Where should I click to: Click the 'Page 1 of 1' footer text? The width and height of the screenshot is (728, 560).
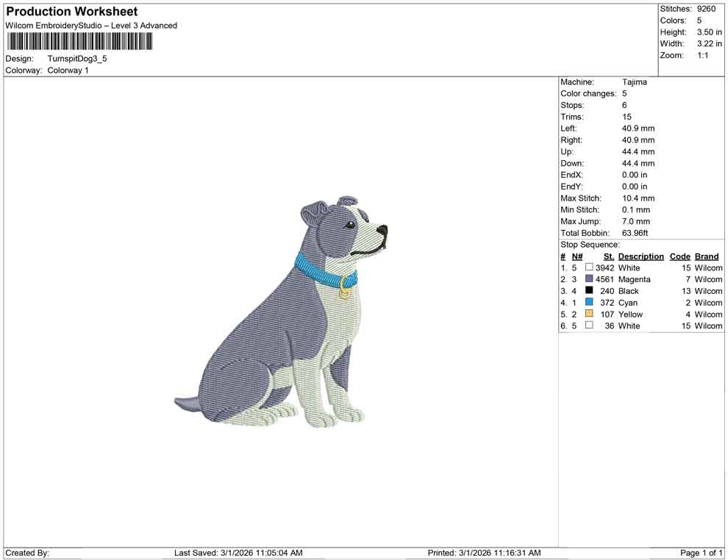click(701, 553)
